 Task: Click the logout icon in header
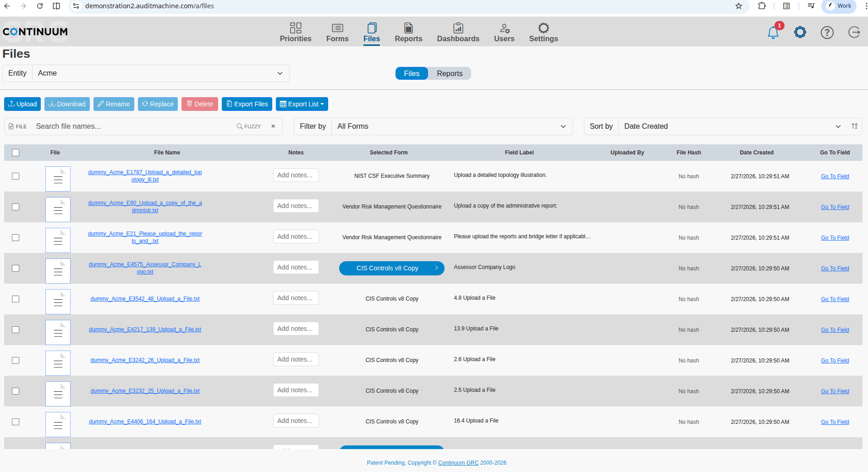(x=854, y=32)
